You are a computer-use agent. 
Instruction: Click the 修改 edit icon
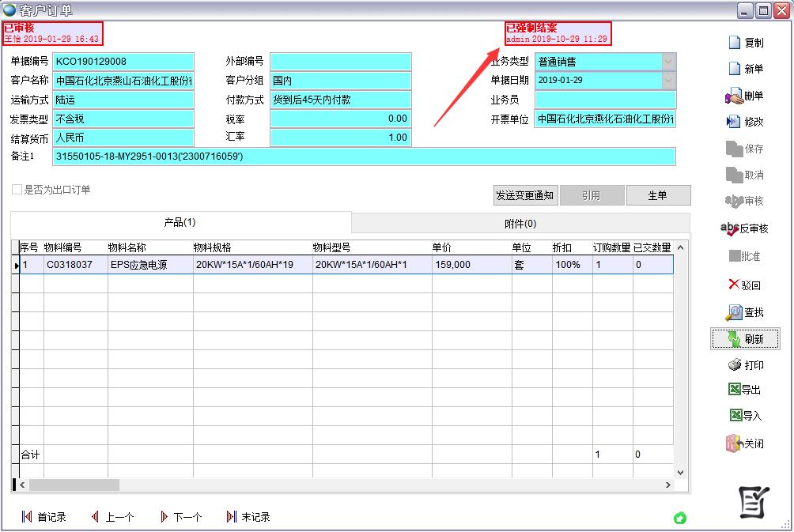(x=734, y=122)
